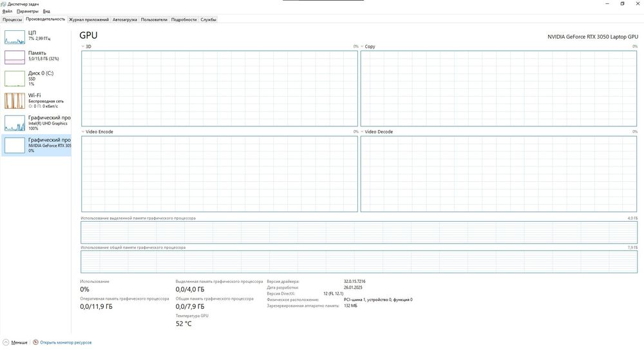The height and width of the screenshot is (350, 644).
Task: Click the driver date 26.01.2025
Action: pyautogui.click(x=353, y=287)
